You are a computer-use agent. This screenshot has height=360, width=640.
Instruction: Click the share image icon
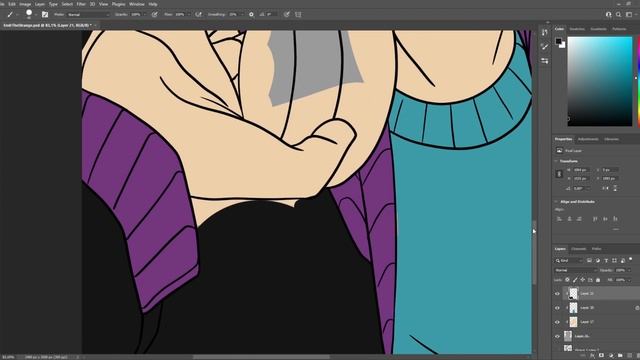click(609, 14)
